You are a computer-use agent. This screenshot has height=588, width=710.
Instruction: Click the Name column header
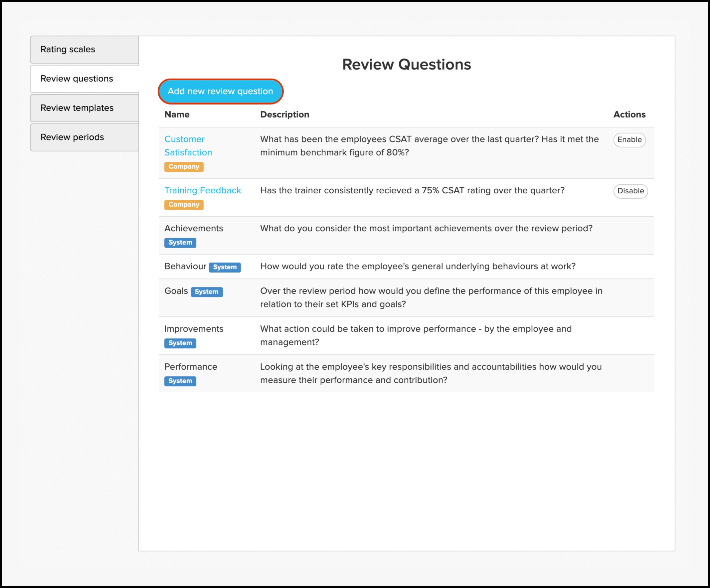coord(176,114)
